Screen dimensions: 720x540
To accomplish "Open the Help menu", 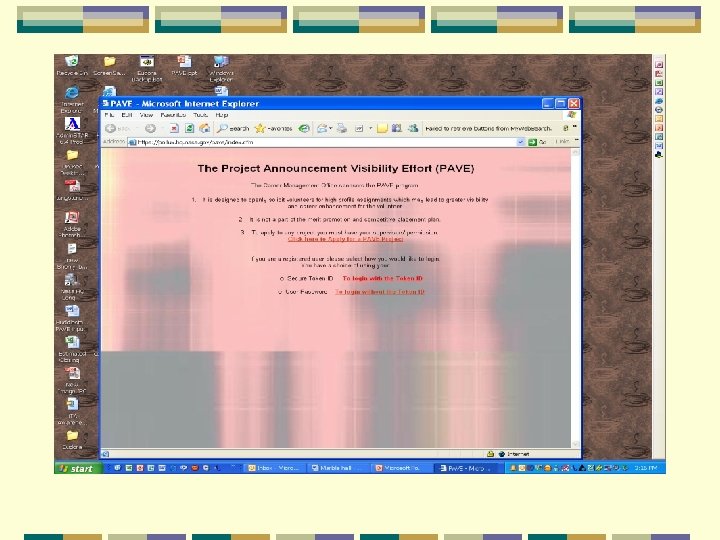I will pos(222,115).
